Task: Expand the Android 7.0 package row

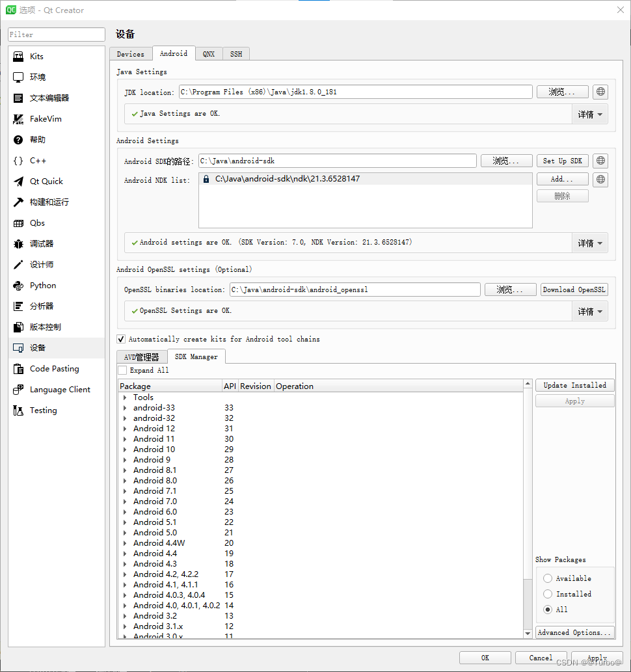Action: (x=125, y=502)
